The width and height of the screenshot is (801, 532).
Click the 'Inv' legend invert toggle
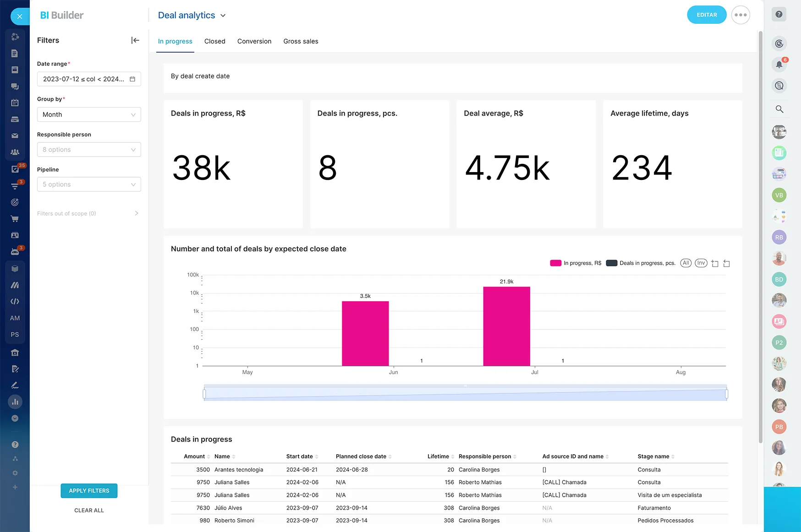(x=701, y=263)
